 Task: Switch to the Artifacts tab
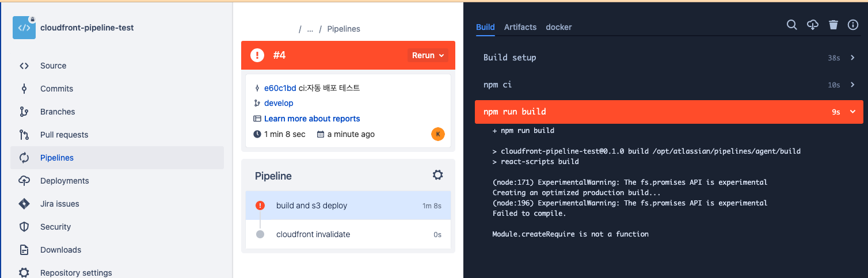(x=520, y=27)
